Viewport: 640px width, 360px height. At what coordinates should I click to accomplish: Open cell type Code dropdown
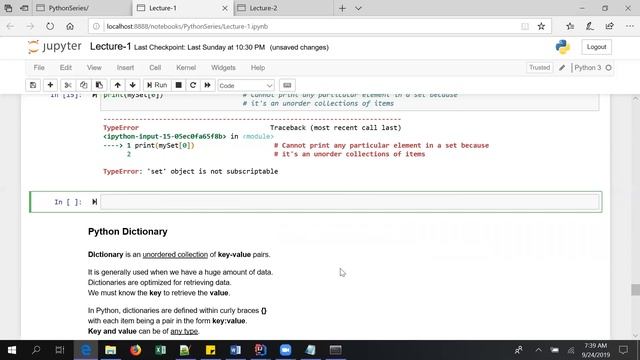pyautogui.click(x=246, y=85)
